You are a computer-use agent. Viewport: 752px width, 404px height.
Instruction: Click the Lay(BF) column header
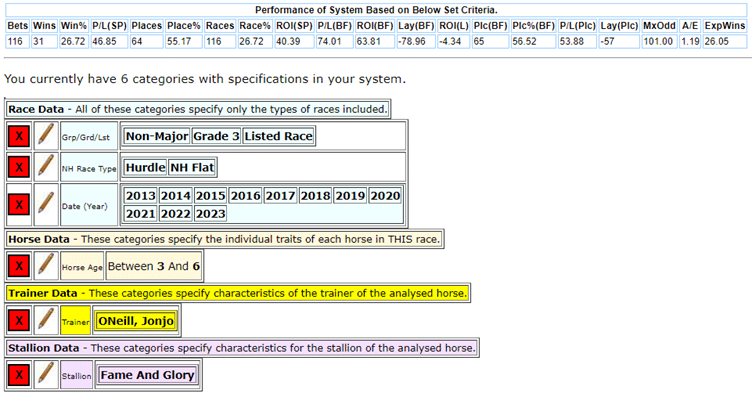[416, 26]
